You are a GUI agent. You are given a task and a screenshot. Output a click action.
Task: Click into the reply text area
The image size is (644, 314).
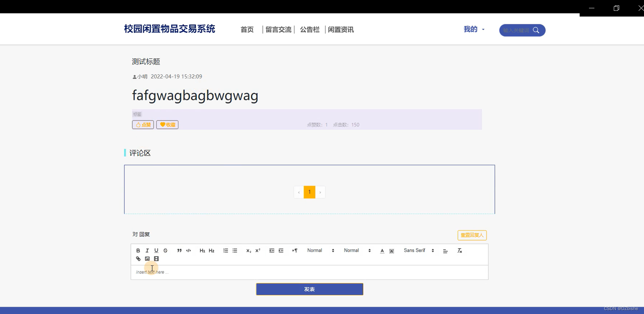coord(309,272)
